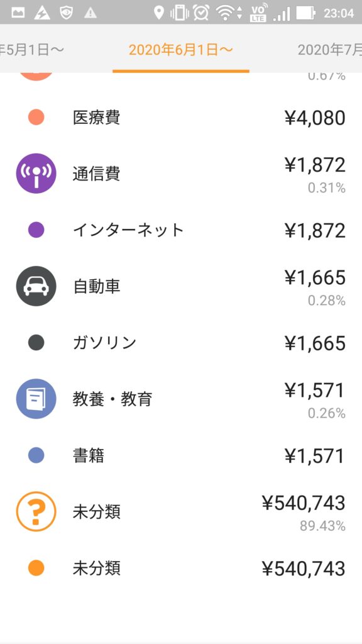
Task: Open the 通信費 category label
Action: 96,174
